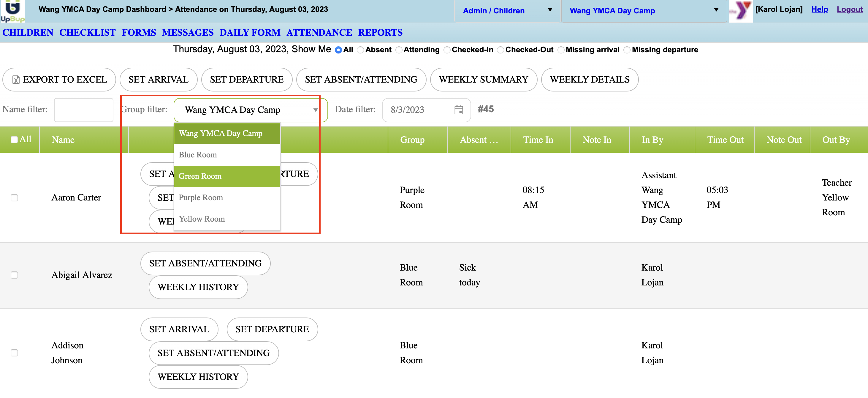
Task: Click the UpBup logo icon
Action: point(12,11)
